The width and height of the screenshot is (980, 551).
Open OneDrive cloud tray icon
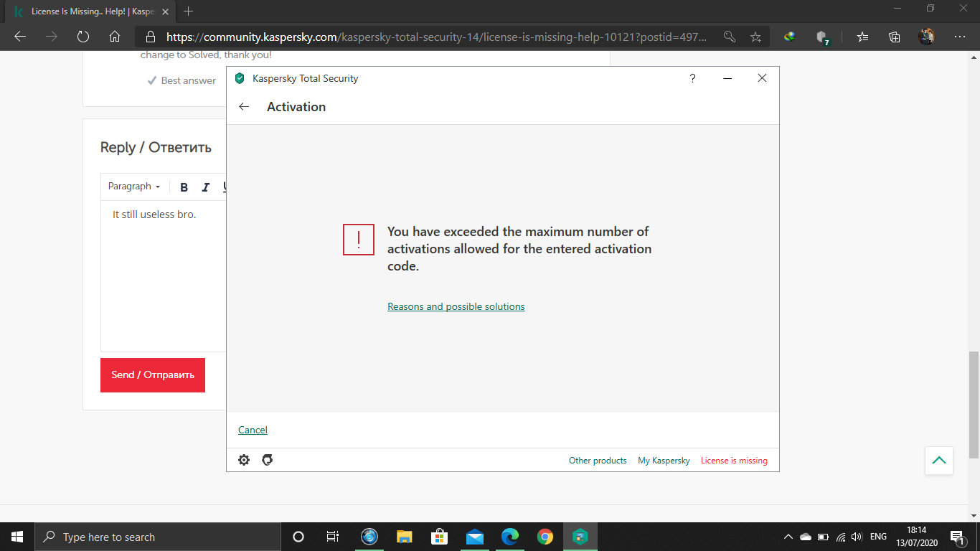[x=806, y=537]
